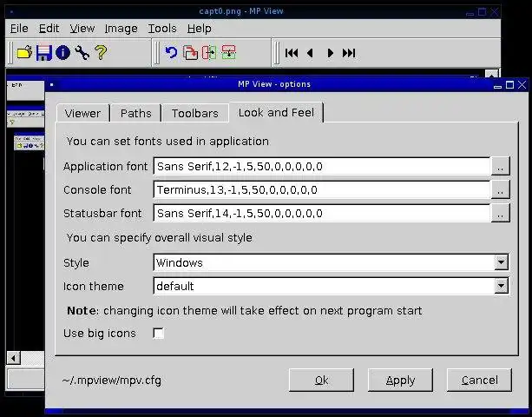
Task: Save image using the floppy disk icon
Action: click(x=43, y=53)
